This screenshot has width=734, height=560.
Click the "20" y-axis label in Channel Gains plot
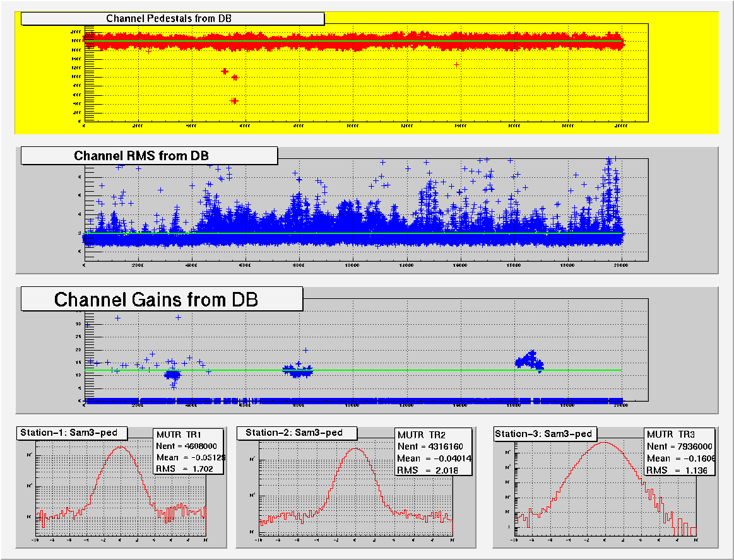(x=78, y=349)
